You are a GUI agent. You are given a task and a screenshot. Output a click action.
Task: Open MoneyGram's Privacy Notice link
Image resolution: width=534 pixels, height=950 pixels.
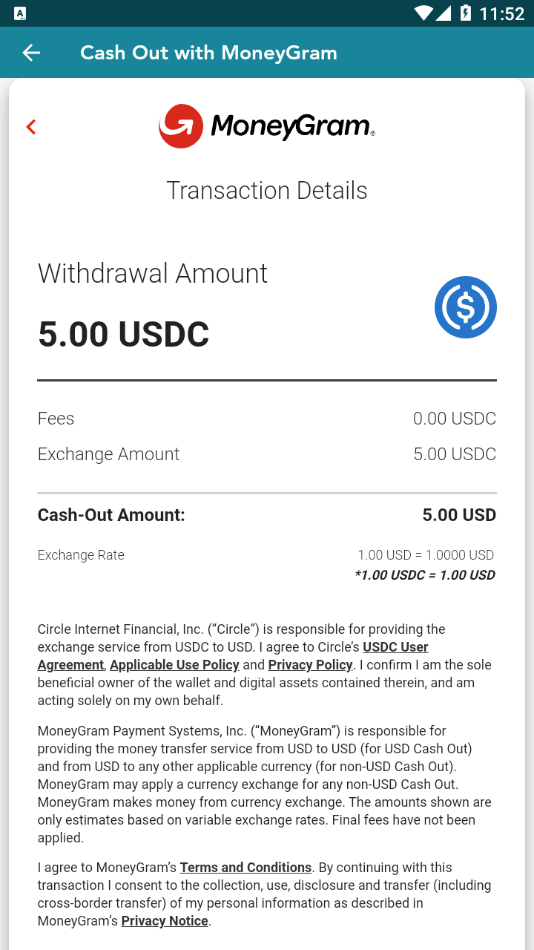[x=165, y=921]
